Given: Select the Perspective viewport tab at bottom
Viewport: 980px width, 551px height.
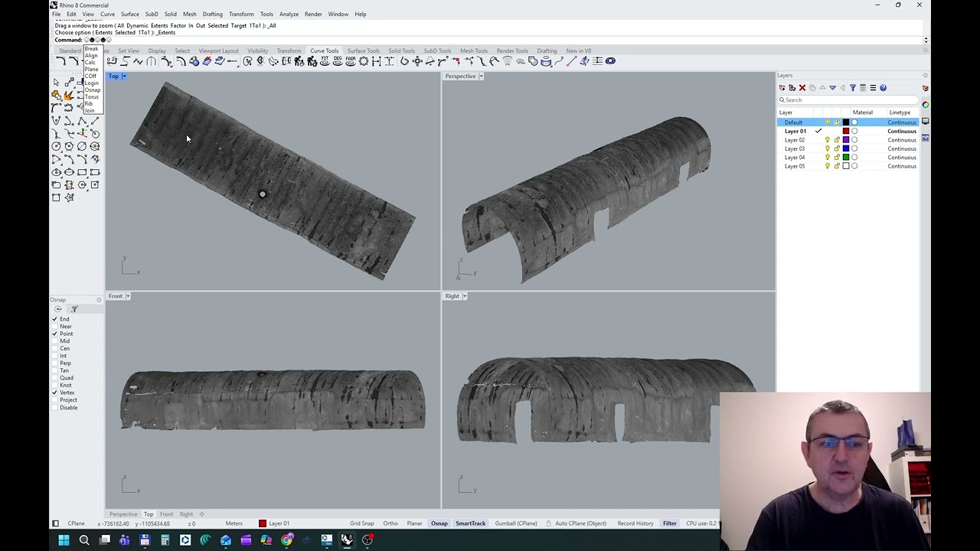Looking at the screenshot, I should point(123,514).
